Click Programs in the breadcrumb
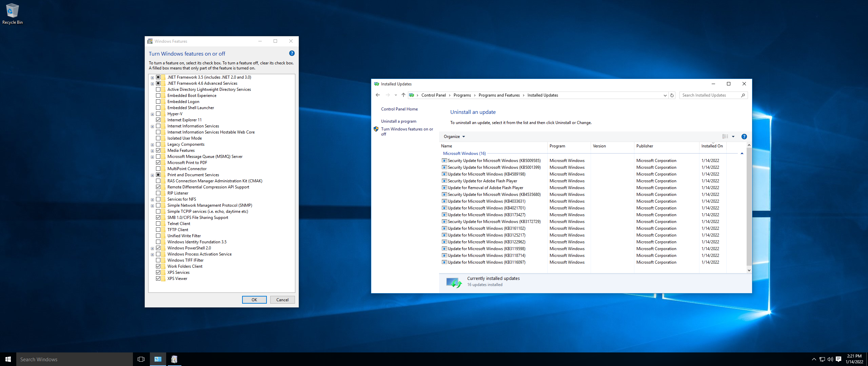Image resolution: width=868 pixels, height=366 pixels. tap(462, 95)
